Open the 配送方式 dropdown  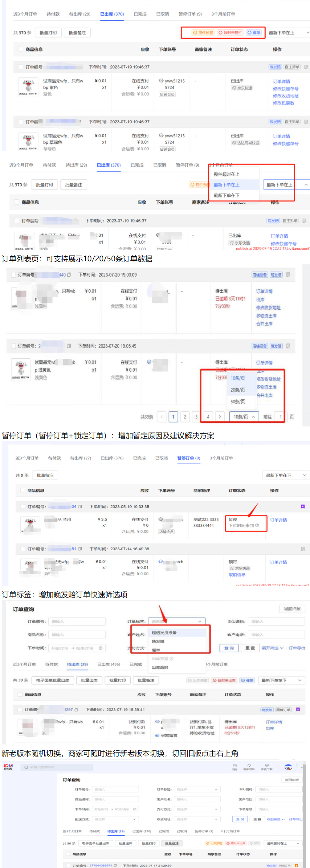click(115, 819)
